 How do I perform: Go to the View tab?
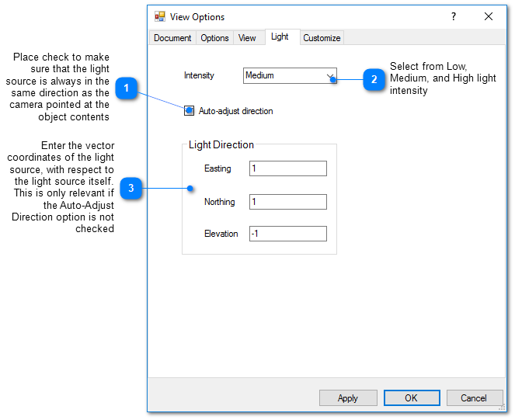click(247, 38)
